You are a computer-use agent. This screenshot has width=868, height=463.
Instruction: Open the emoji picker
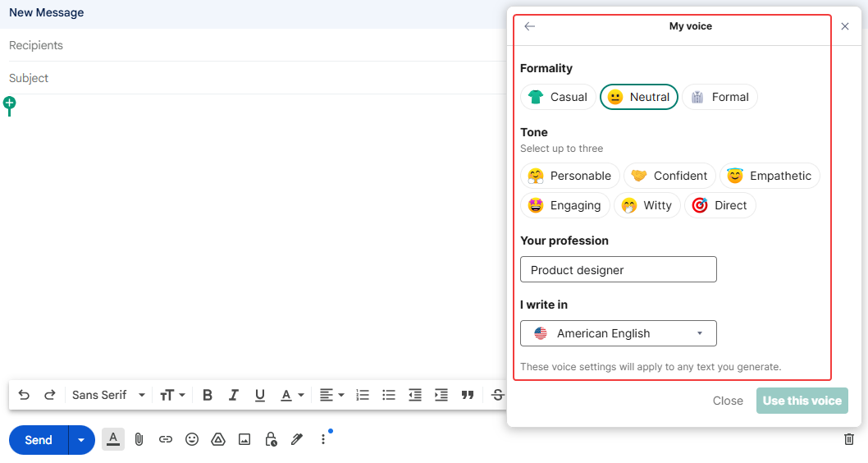click(192, 439)
